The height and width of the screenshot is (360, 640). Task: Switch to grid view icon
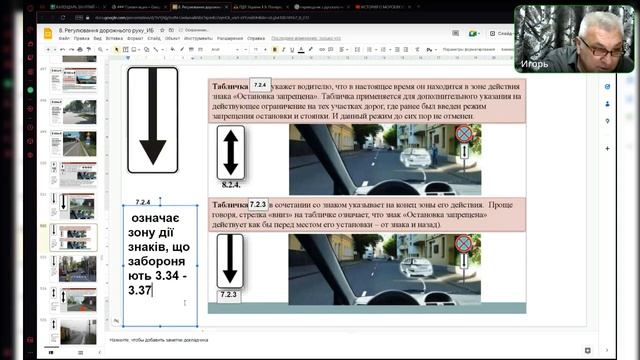click(x=80, y=352)
